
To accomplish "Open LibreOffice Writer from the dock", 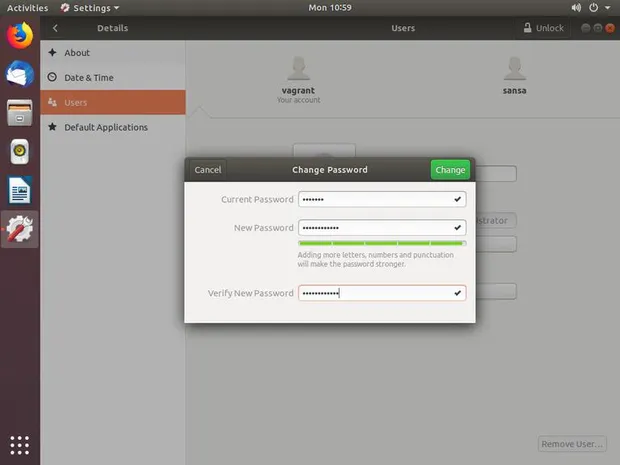I will [19, 190].
